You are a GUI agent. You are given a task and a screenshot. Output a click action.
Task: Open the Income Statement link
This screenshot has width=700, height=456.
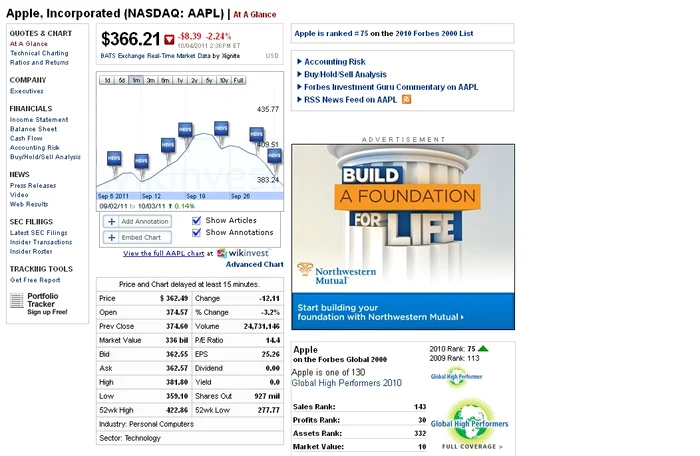click(39, 120)
